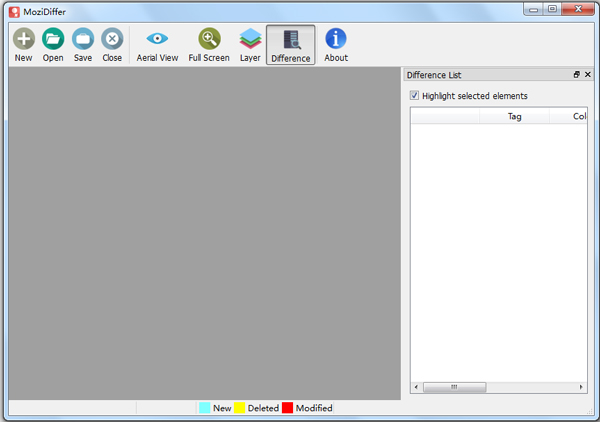Uncheck Highlight selected elements checkbox
This screenshot has height=422, width=600.
point(414,95)
